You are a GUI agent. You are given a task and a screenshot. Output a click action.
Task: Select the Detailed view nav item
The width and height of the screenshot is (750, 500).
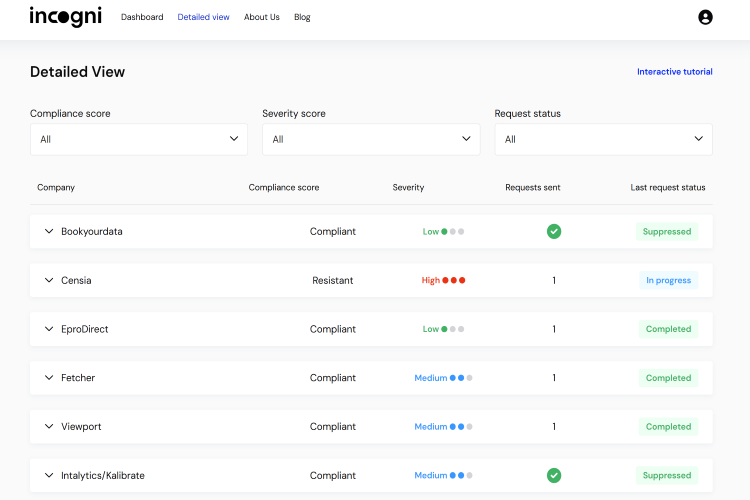[203, 17]
